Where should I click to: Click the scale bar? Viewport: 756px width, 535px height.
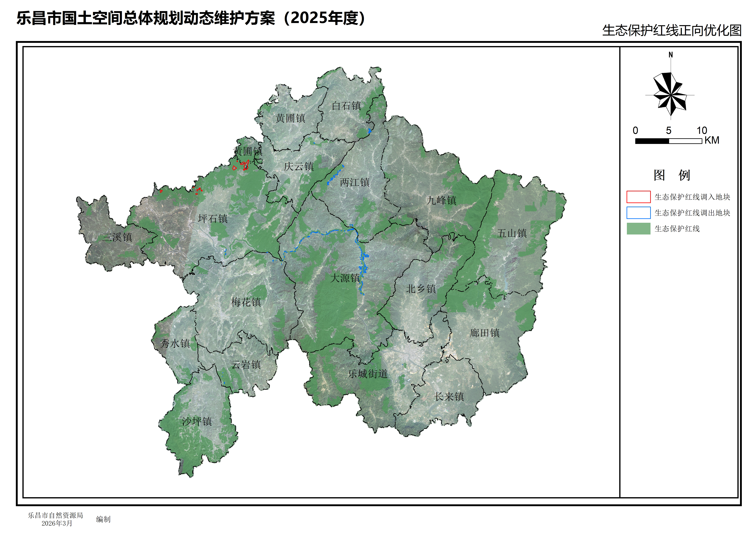668,141
